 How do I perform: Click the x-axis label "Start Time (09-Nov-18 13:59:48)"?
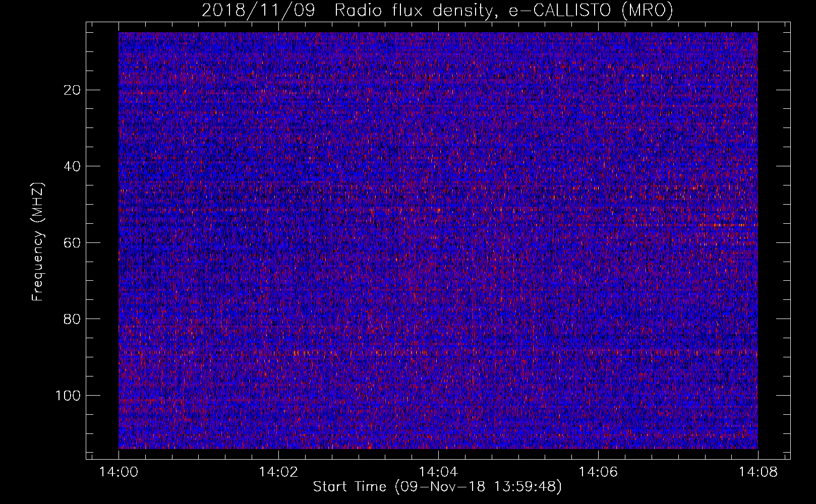[x=437, y=487]
